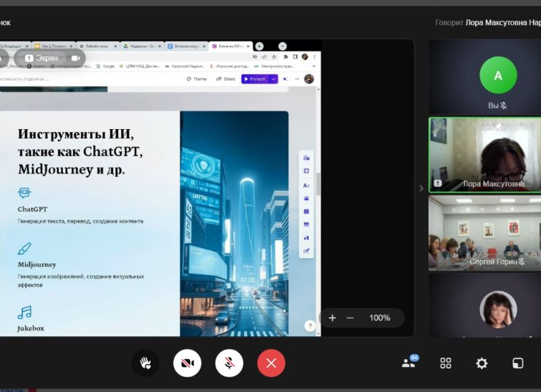The image size is (541, 392).
Task: Expand the side panel chevron arrow
Action: (x=421, y=189)
